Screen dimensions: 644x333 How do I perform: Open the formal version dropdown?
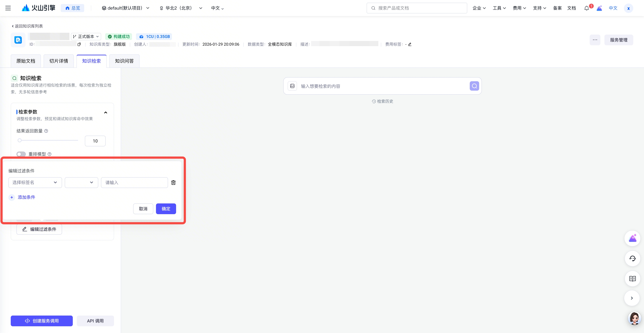(86, 37)
